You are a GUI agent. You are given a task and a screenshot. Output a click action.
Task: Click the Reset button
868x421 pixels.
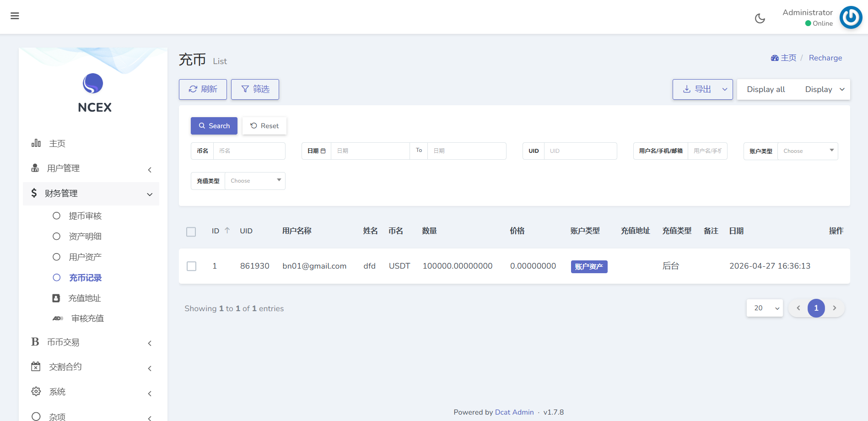pyautogui.click(x=264, y=126)
